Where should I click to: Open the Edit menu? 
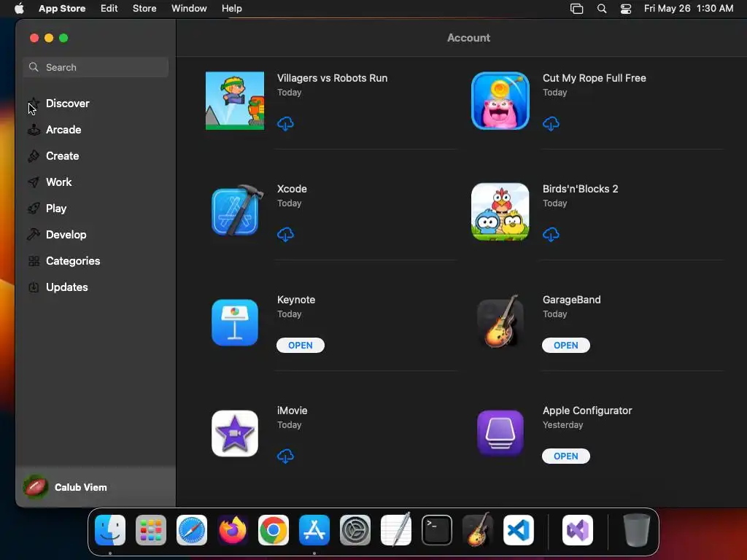pyautogui.click(x=109, y=9)
